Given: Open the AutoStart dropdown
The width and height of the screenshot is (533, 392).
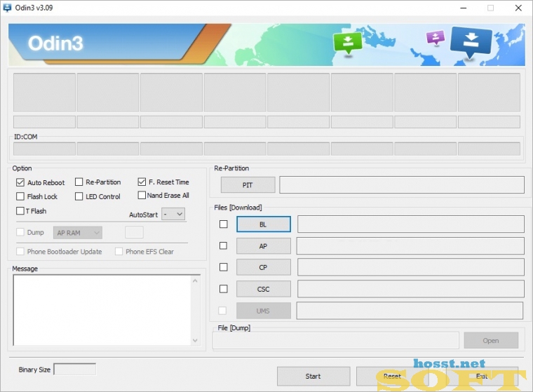Looking at the screenshot, I should pos(173,214).
